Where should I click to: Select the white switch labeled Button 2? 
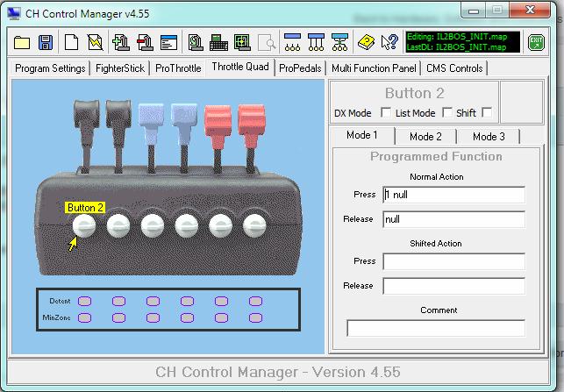(x=84, y=226)
